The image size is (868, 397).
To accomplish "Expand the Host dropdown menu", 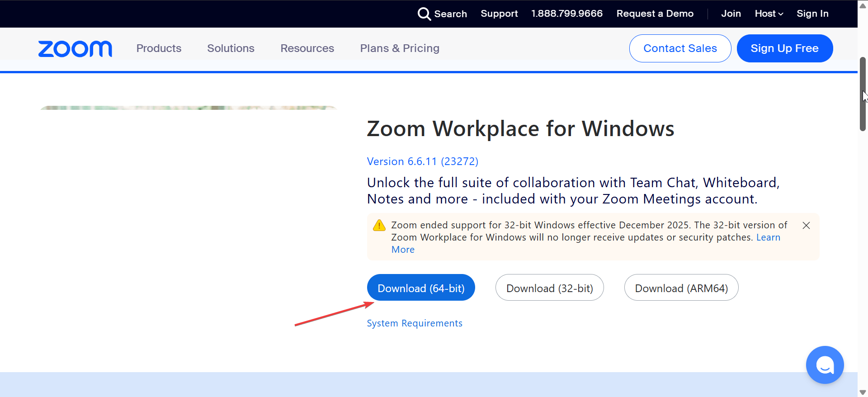I will tap(769, 14).
